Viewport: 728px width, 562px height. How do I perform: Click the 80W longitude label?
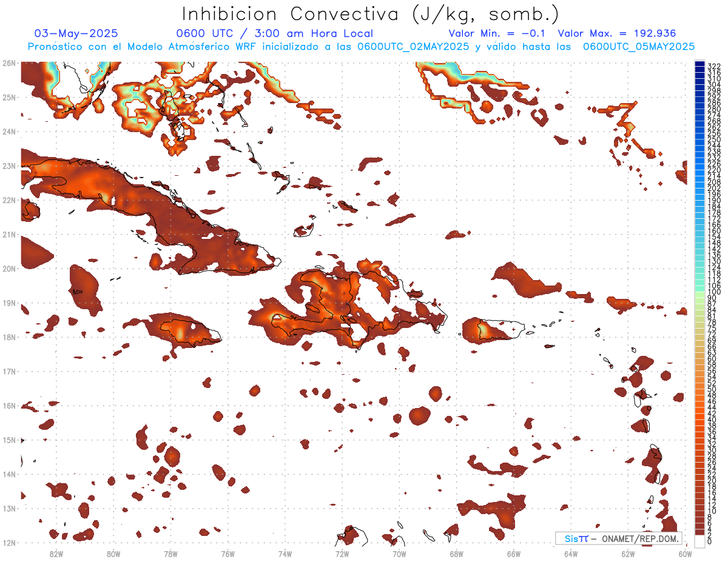coord(113,554)
